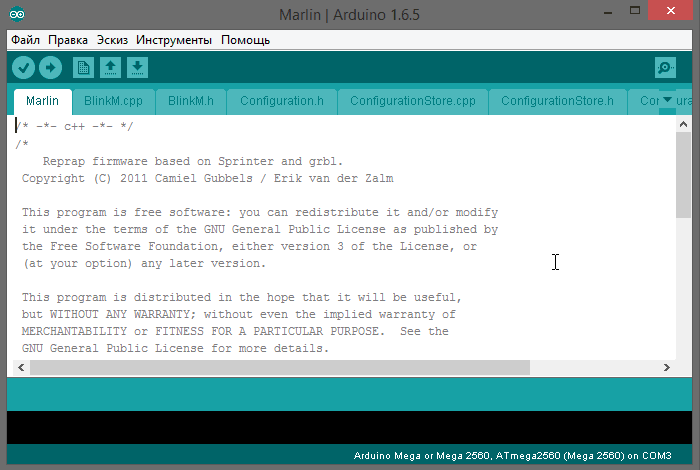Click the vertical scrollbar thumb
The width and height of the screenshot is (700, 470).
pyautogui.click(x=683, y=175)
